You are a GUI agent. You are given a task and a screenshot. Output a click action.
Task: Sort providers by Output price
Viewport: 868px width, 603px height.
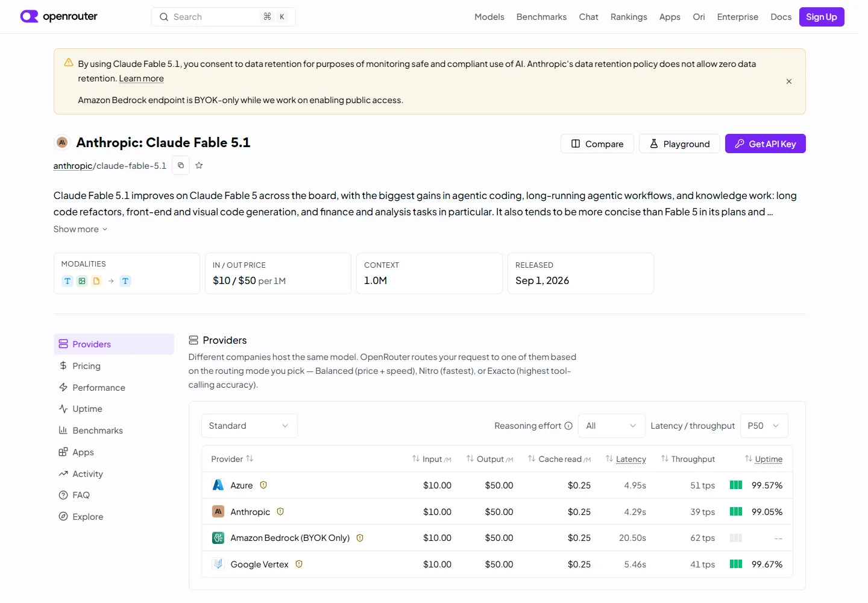point(489,459)
